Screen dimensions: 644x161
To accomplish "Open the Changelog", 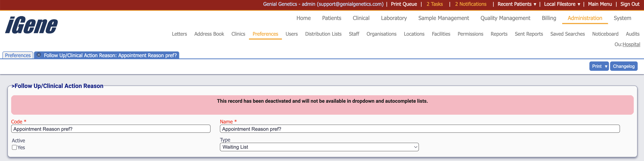I will tap(624, 66).
